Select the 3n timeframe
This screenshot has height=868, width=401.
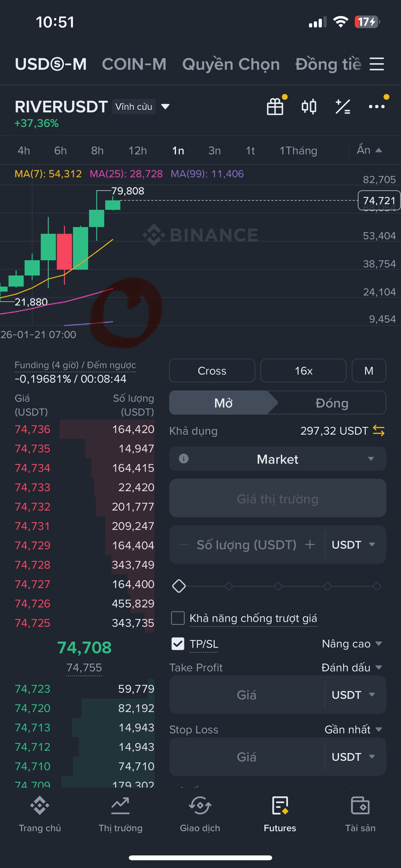(215, 151)
